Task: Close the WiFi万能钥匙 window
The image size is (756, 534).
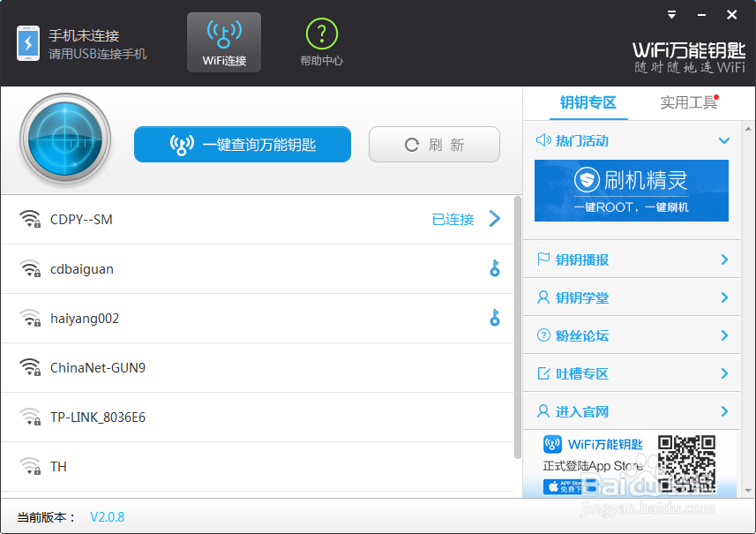Action: 731,15
